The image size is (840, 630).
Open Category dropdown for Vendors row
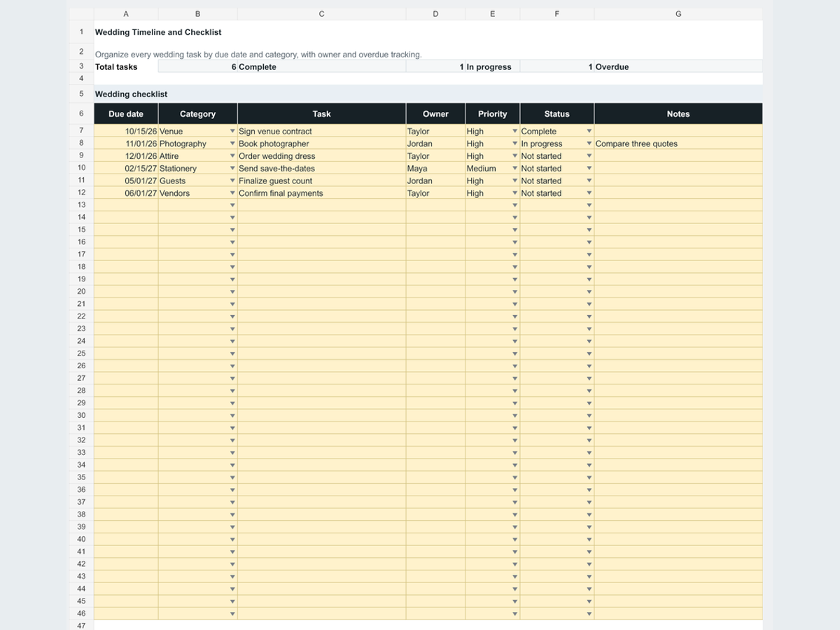[x=232, y=193]
